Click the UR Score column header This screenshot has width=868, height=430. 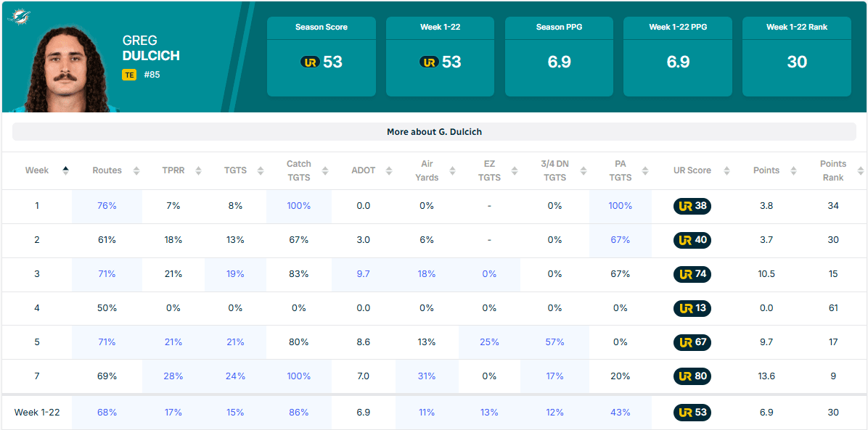692,170
